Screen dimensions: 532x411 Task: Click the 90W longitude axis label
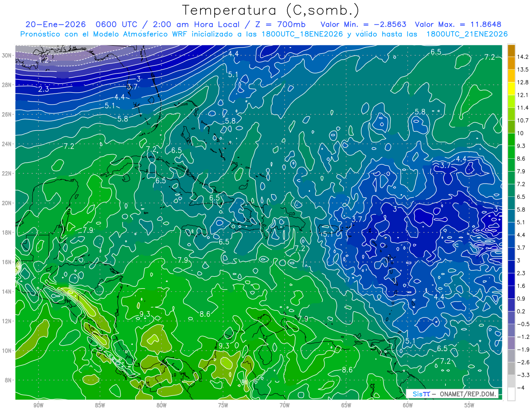39,406
